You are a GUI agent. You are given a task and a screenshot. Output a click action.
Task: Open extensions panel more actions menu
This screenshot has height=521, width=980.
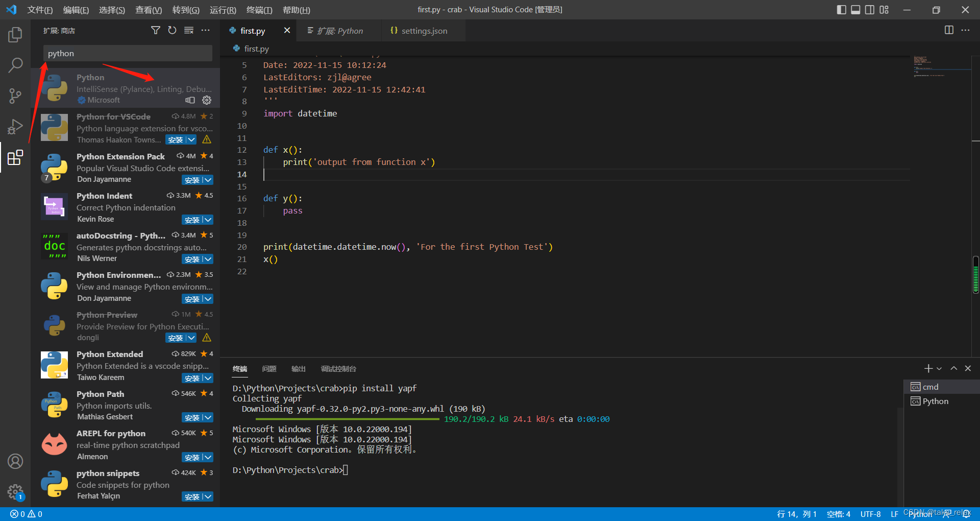click(x=205, y=31)
